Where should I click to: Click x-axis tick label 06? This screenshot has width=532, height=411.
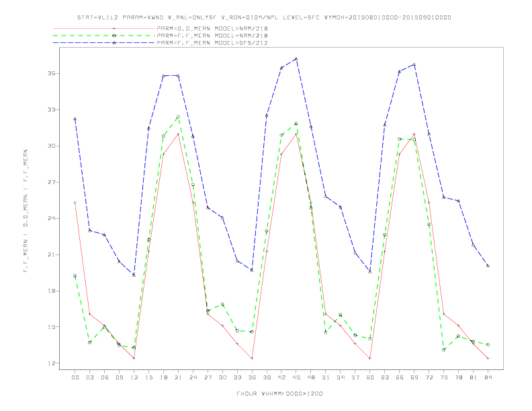click(x=105, y=377)
